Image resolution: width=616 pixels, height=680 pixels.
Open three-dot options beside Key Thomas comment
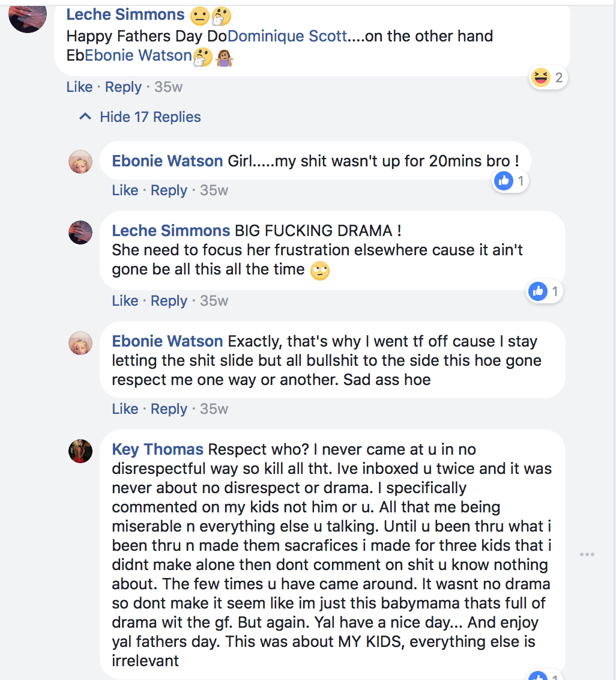point(587,554)
